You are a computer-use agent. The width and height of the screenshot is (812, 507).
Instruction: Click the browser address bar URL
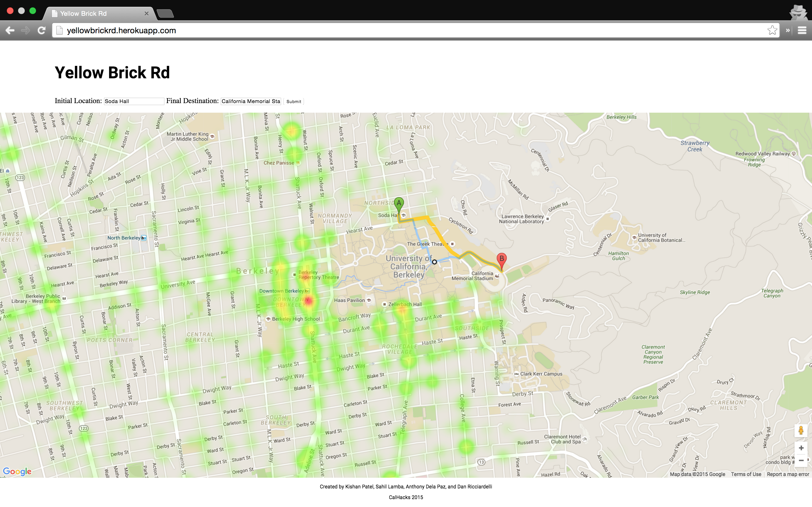pos(121,30)
